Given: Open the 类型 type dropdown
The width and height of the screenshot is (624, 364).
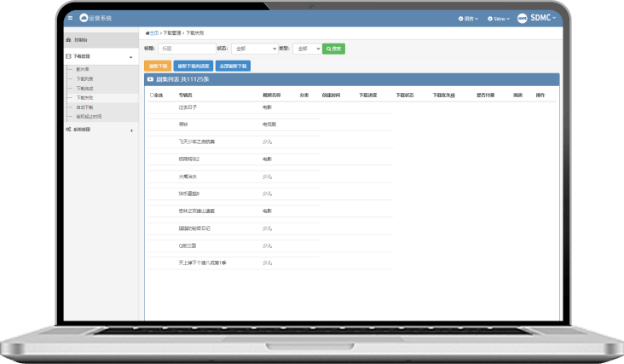Looking at the screenshot, I should (x=306, y=49).
